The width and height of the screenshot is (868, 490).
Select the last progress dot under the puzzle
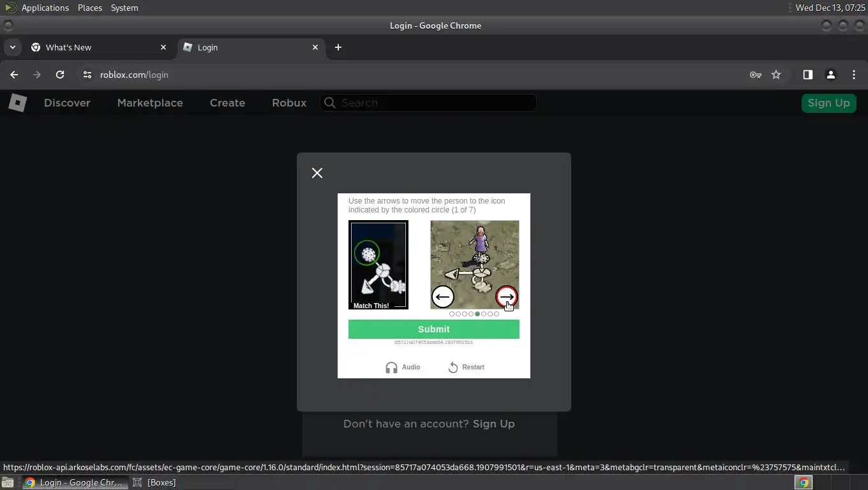tap(497, 314)
